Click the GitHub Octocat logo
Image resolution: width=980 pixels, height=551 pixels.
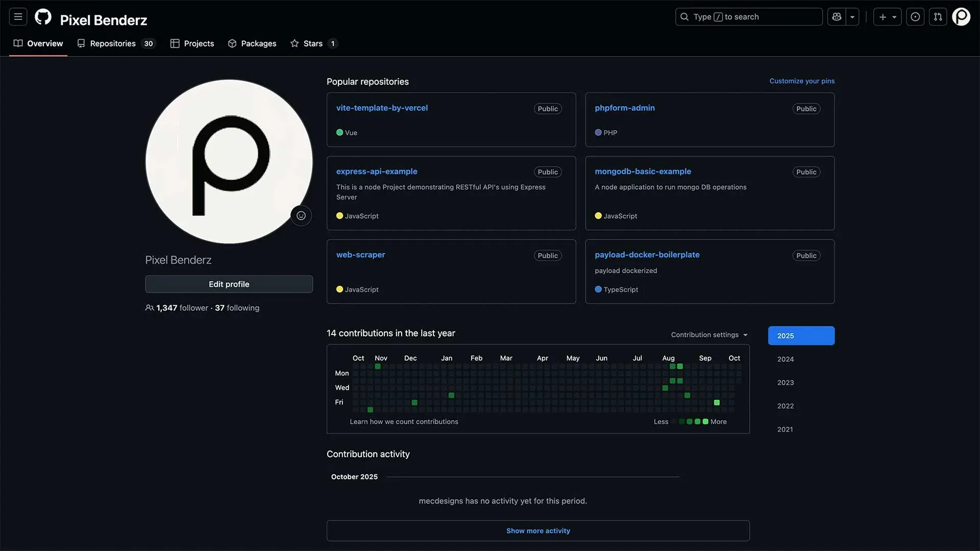(x=43, y=17)
